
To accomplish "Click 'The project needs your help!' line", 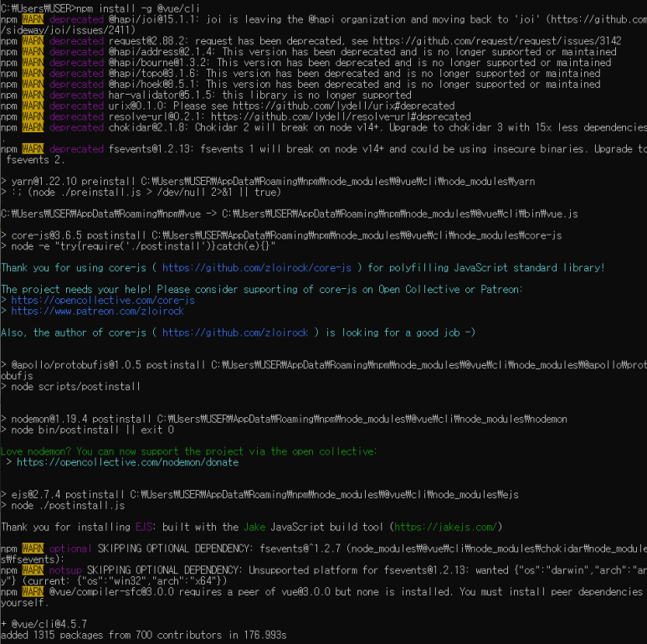I will (262, 289).
